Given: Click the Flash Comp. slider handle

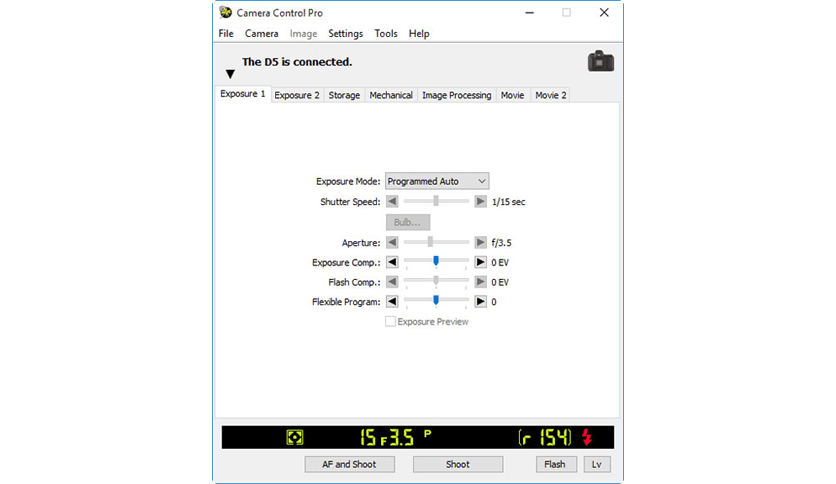Looking at the screenshot, I should click(436, 280).
